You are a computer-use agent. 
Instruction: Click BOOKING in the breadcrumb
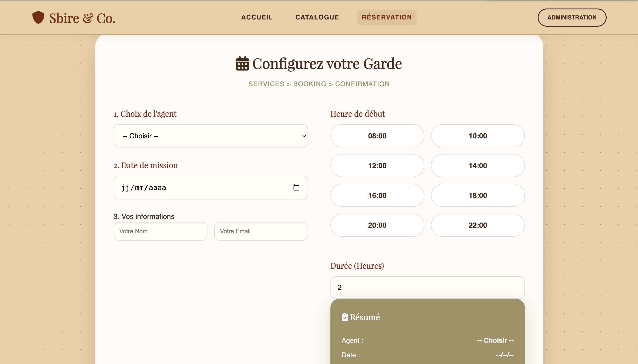tap(310, 84)
